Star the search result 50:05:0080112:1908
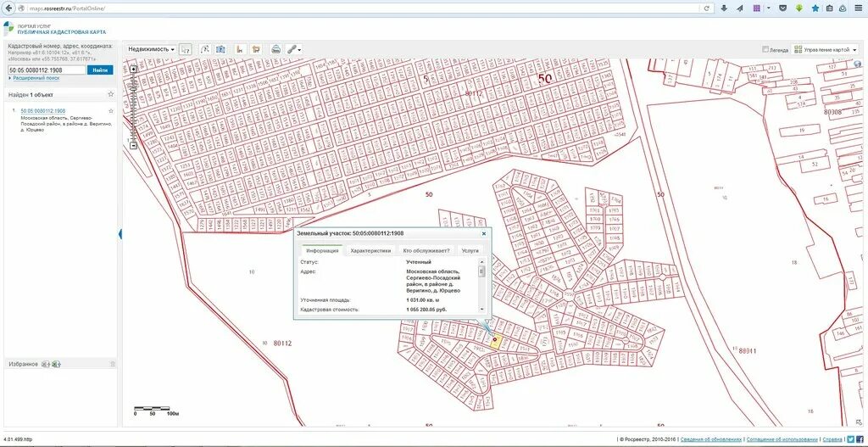868x447 pixels. point(111,111)
